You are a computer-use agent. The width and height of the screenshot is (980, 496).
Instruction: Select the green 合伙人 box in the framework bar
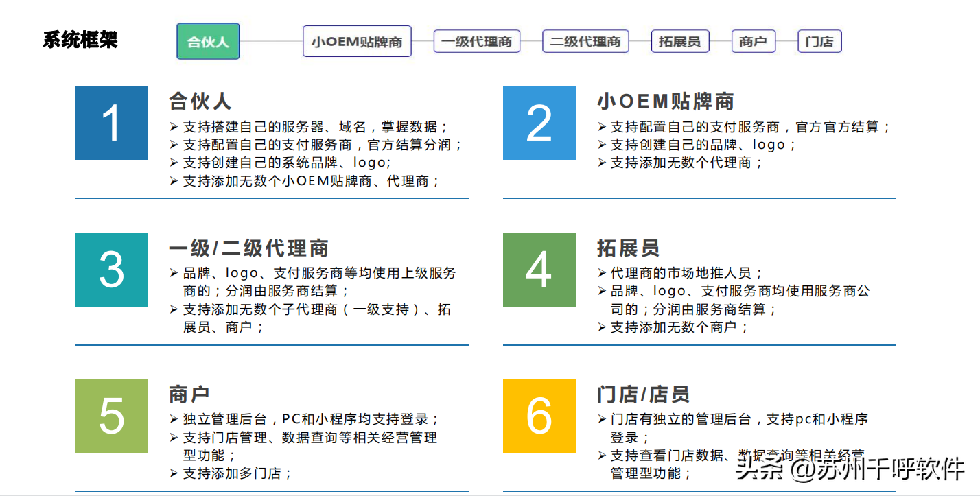(x=208, y=41)
